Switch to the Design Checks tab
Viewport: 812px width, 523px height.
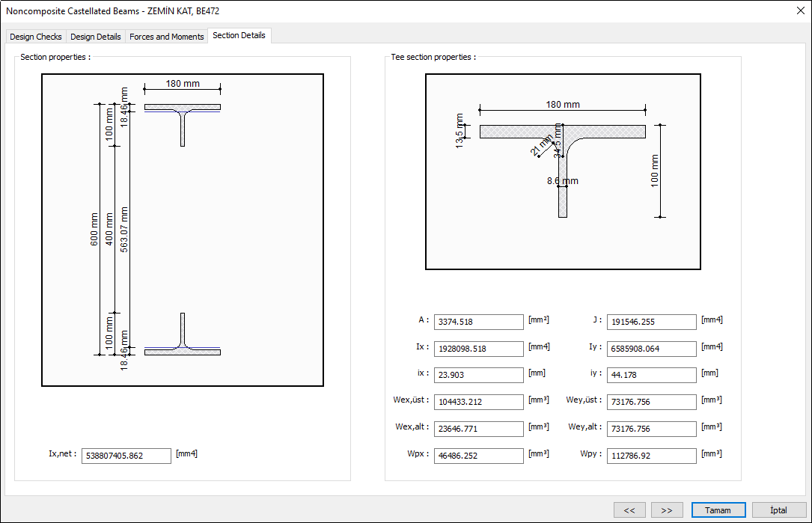[x=35, y=36]
